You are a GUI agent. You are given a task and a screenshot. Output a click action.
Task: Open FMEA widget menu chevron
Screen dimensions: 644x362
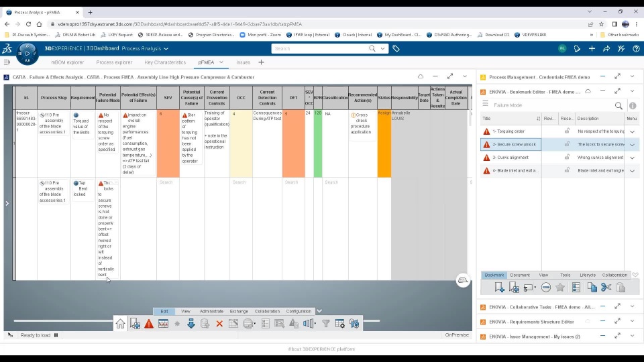(x=464, y=76)
